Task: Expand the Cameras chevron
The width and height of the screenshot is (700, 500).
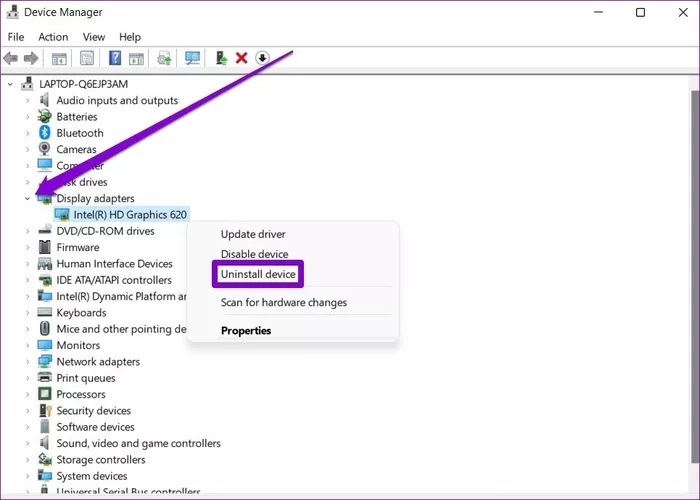Action: point(27,150)
